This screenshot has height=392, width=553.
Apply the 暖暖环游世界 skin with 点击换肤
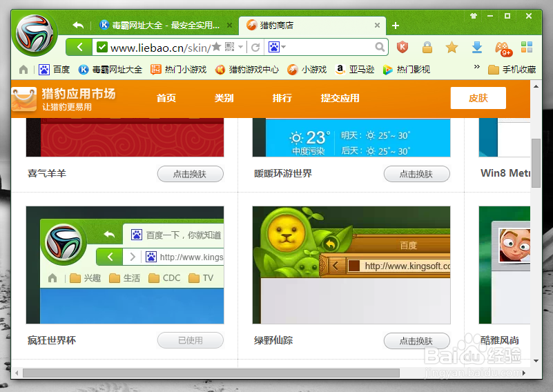coord(417,174)
